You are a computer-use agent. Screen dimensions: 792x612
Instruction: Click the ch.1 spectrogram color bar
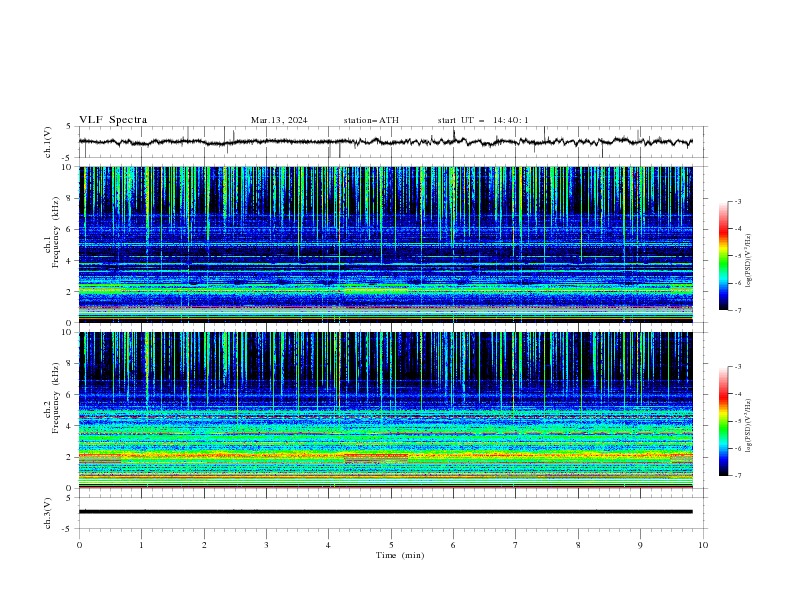724,256
